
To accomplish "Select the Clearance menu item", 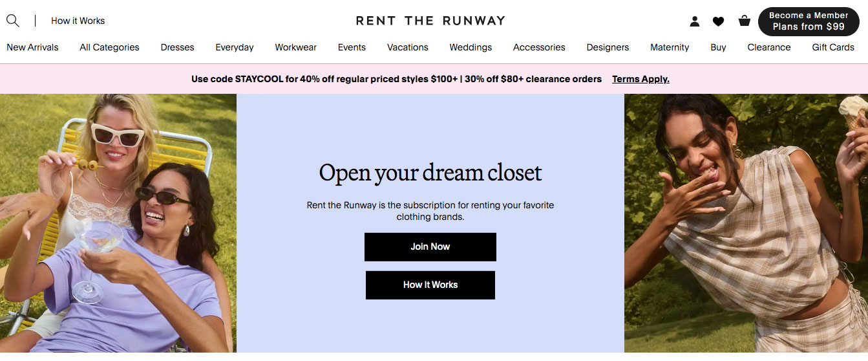I will (x=769, y=47).
